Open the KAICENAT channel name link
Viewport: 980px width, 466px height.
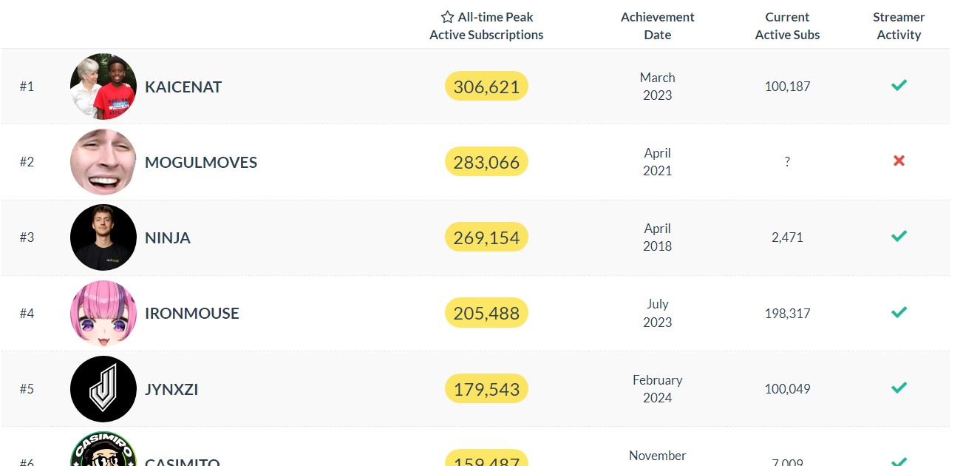pos(183,87)
